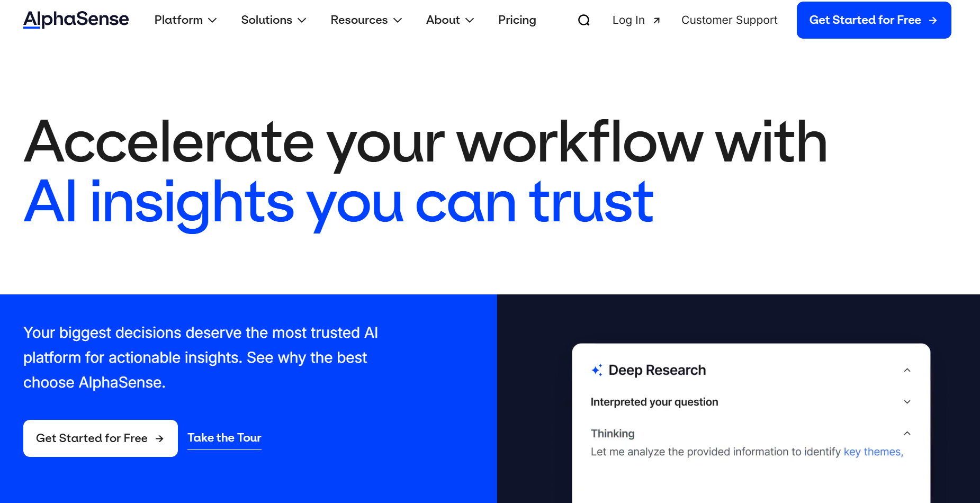Follow the Take the Tour link
The width and height of the screenshot is (980, 503).
pos(224,438)
